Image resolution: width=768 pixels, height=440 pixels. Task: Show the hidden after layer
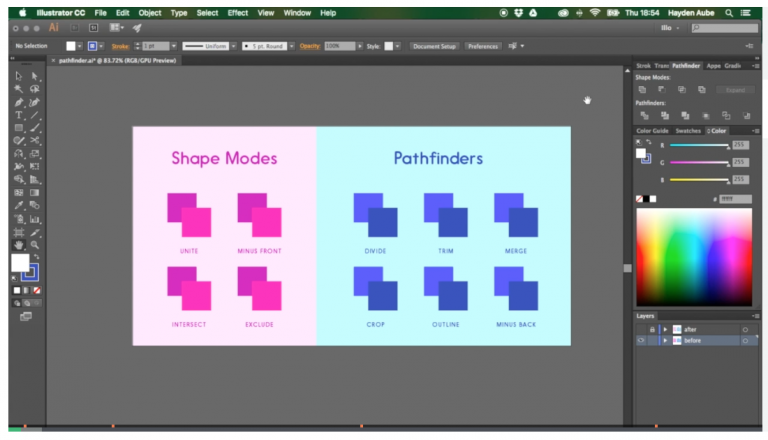[x=641, y=329]
